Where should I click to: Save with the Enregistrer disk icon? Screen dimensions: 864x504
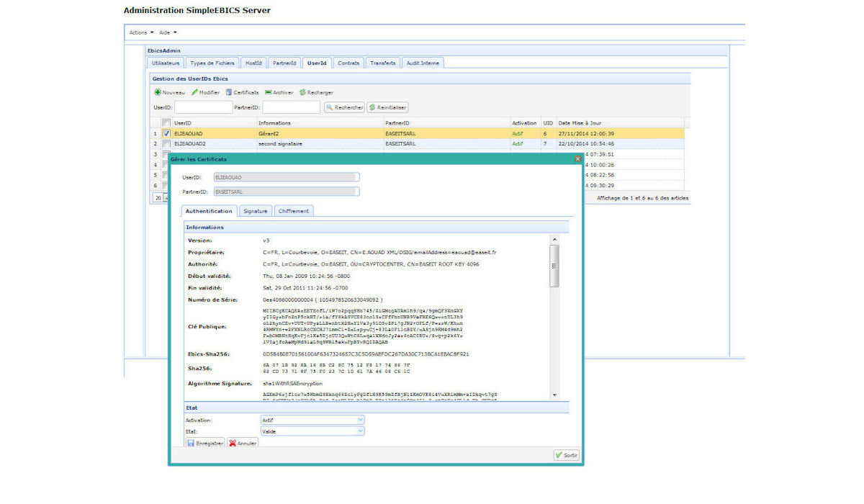point(191,444)
